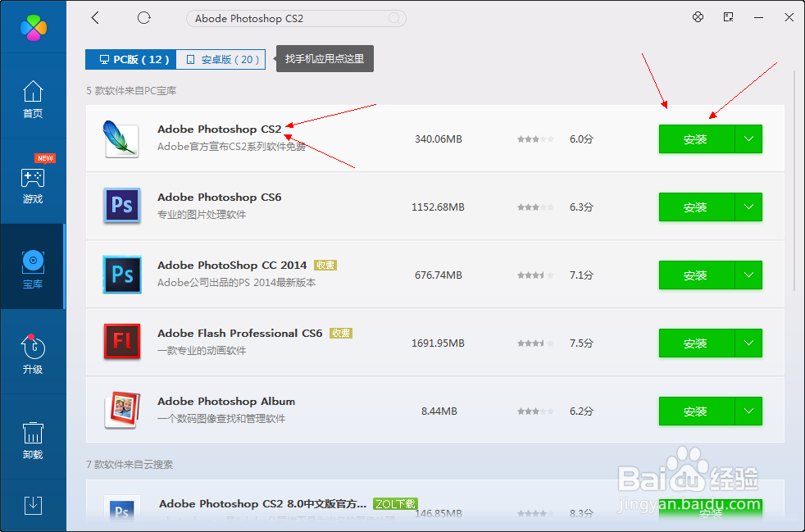
Task: Refresh the search results page
Action: click(x=143, y=18)
